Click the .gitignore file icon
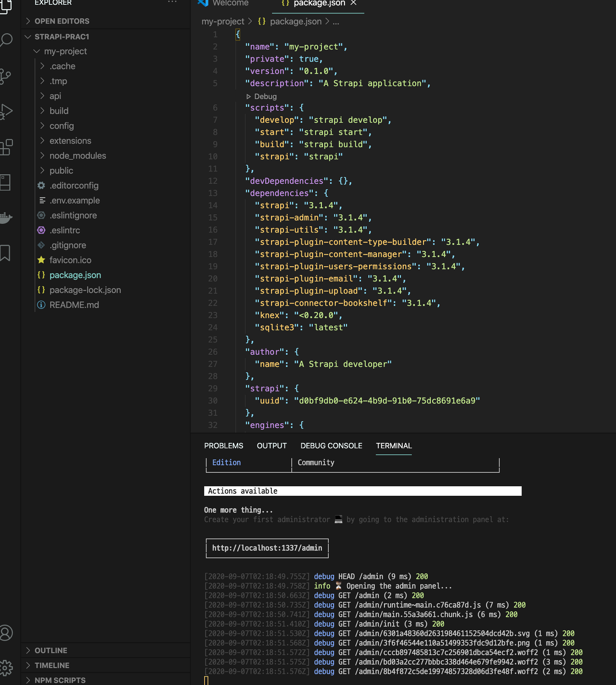616x685 pixels. [41, 245]
